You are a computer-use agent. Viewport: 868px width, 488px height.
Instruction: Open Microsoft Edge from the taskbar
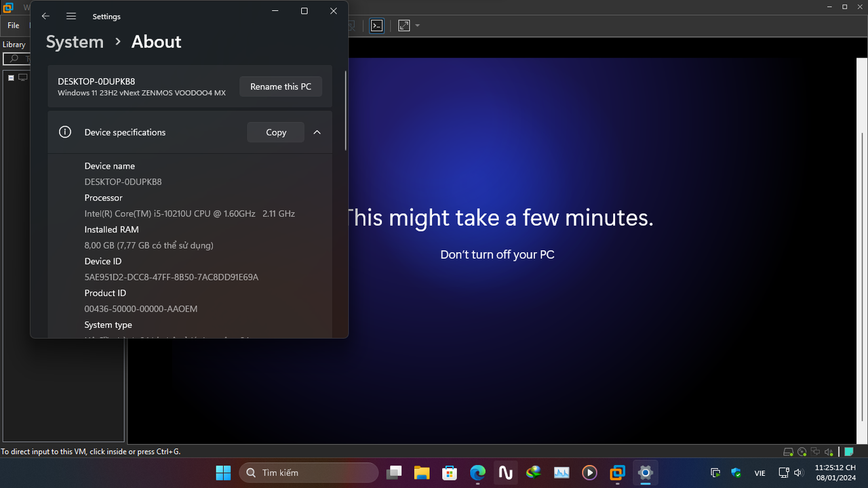(477, 472)
